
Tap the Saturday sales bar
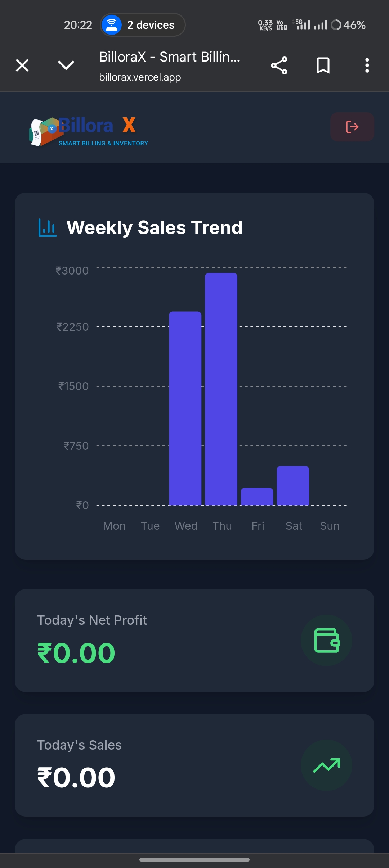click(x=293, y=485)
